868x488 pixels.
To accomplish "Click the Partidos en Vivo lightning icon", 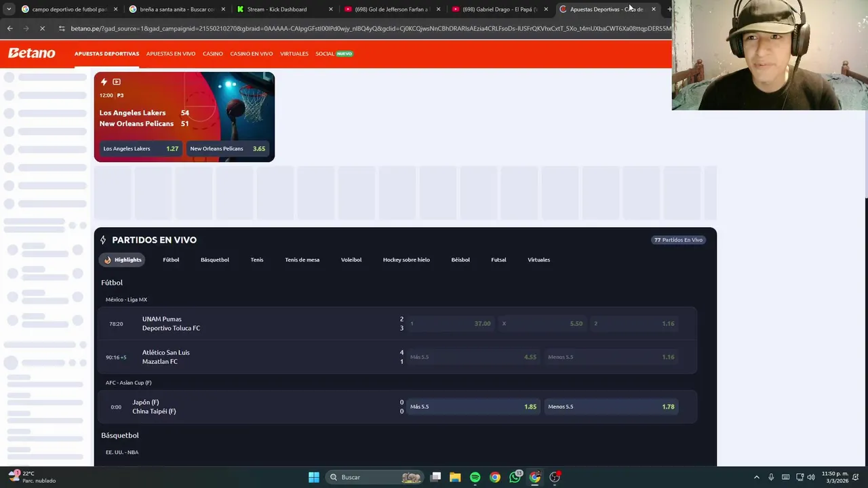I will click(103, 240).
